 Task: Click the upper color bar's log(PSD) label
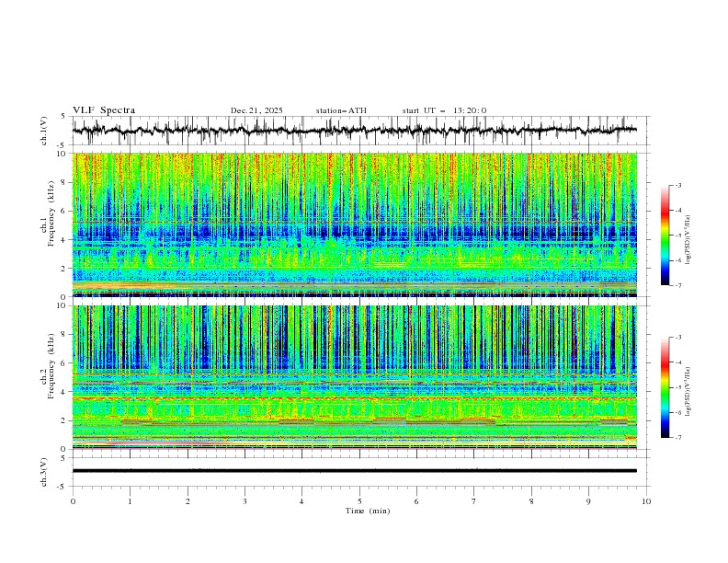click(688, 240)
